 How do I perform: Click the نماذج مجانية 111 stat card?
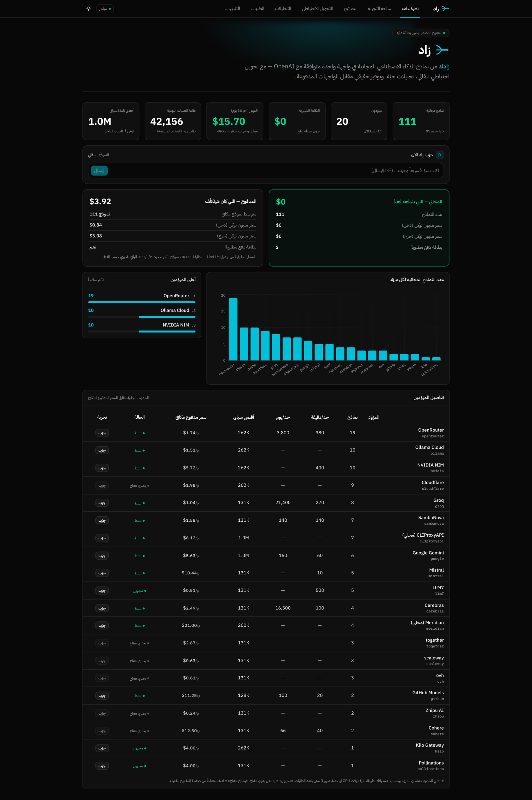pos(421,121)
